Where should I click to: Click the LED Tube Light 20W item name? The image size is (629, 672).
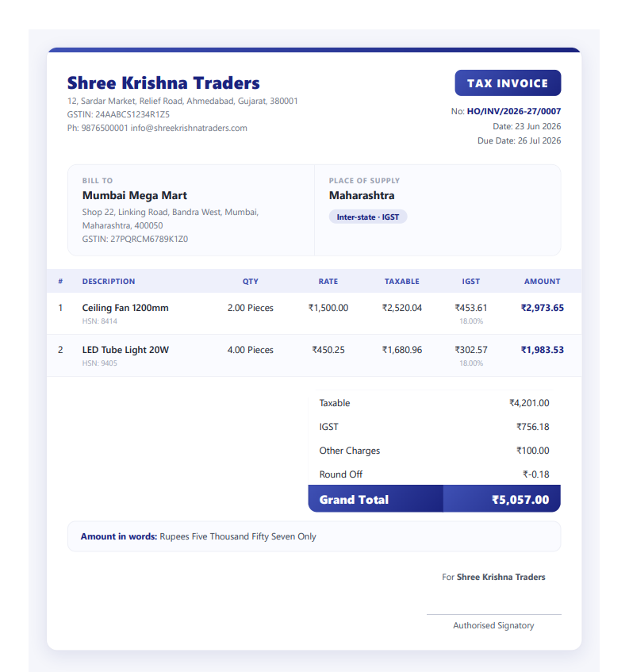click(125, 350)
